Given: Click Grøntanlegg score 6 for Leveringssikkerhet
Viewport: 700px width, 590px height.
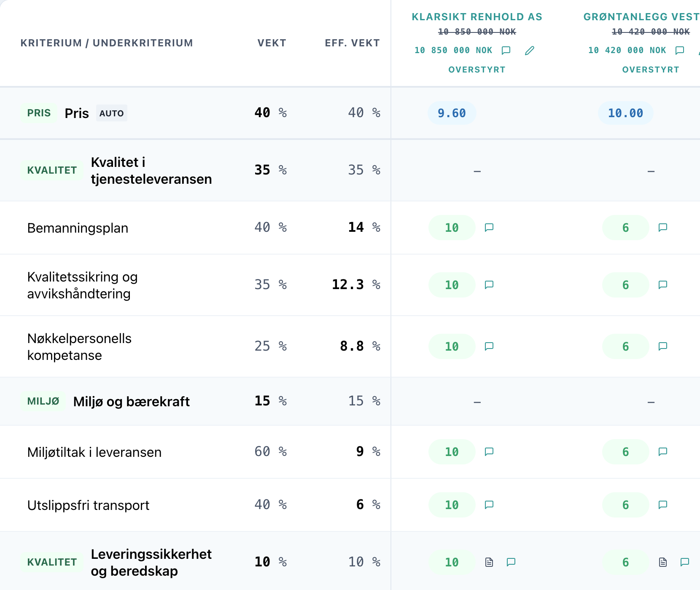Looking at the screenshot, I should [626, 562].
